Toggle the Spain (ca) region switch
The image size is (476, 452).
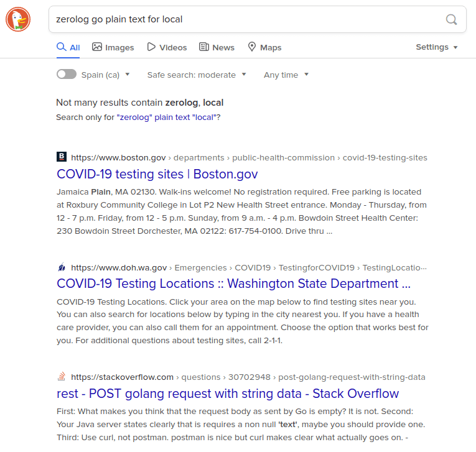tap(67, 75)
